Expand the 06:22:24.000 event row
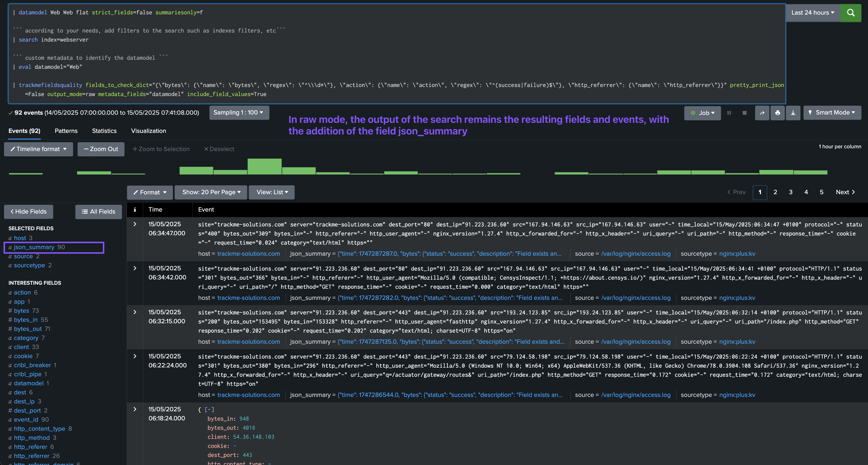This screenshot has width=868, height=465. pyautogui.click(x=135, y=356)
